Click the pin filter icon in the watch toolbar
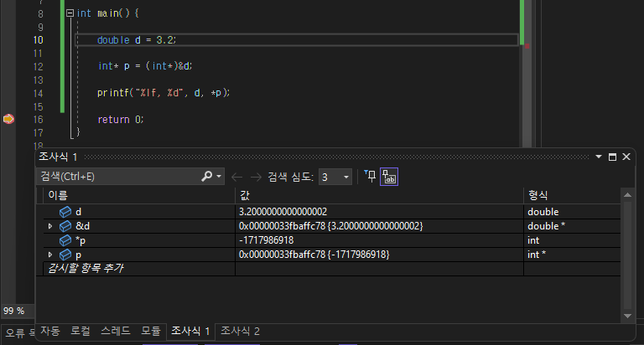This screenshot has width=644, height=345. tap(370, 177)
